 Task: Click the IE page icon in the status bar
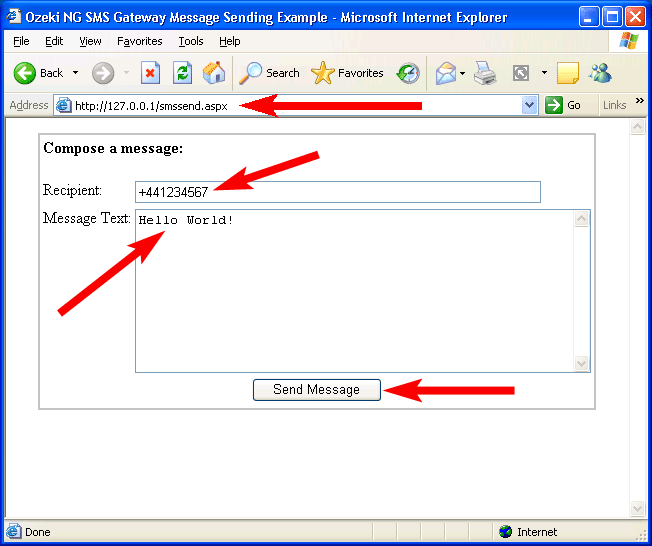[13, 532]
